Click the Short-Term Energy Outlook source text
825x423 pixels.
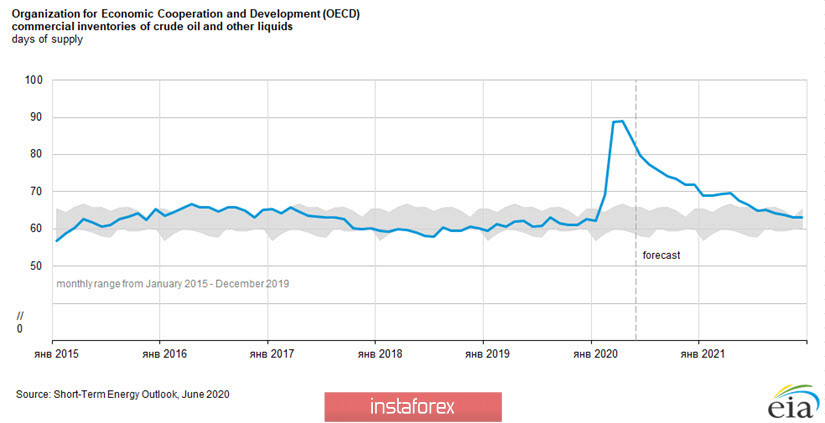pyautogui.click(x=123, y=394)
